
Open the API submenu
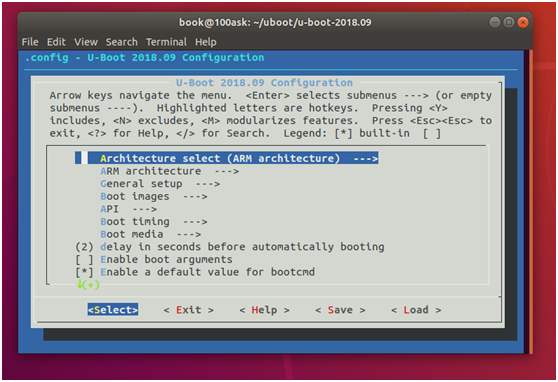pyautogui.click(x=128, y=209)
